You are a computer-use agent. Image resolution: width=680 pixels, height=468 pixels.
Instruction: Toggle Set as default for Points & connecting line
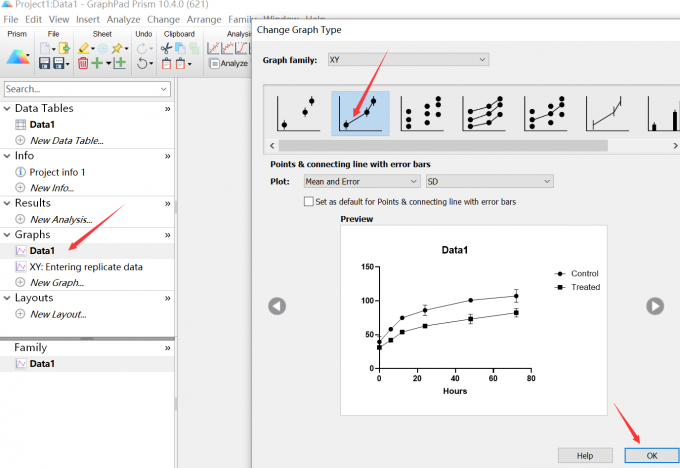pyautogui.click(x=309, y=202)
